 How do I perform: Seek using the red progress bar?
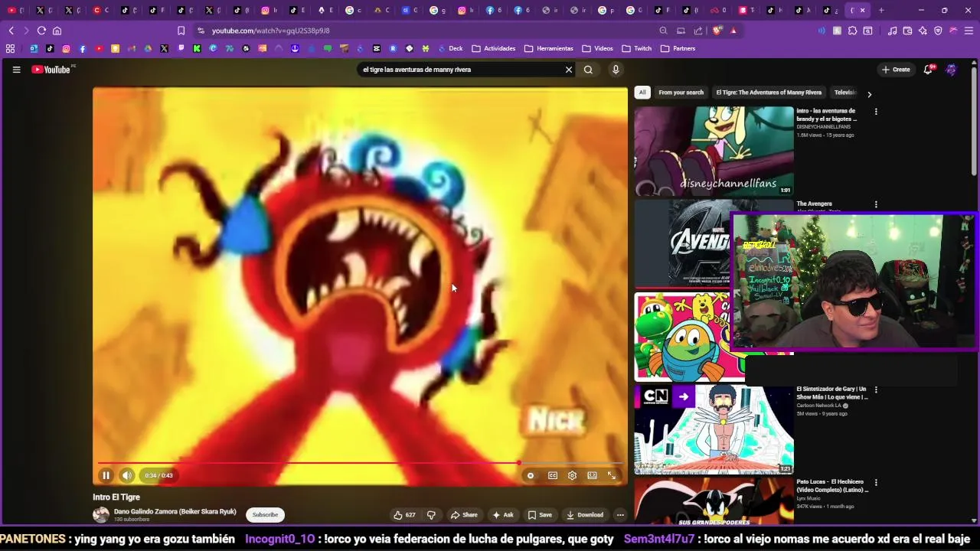click(x=360, y=463)
